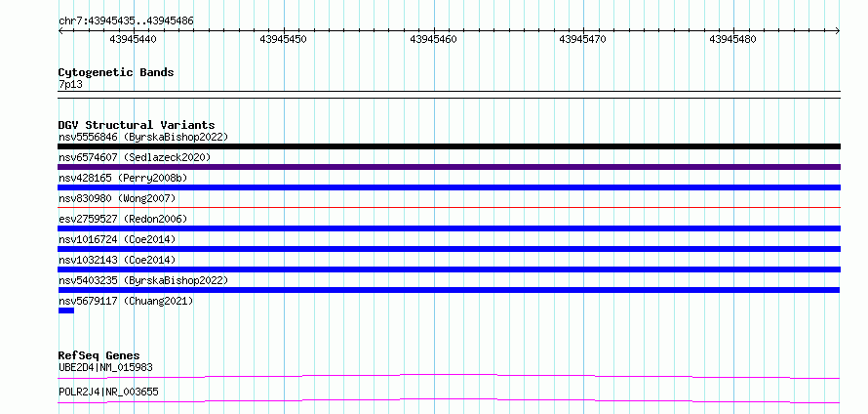Image resolution: width=868 pixels, height=414 pixels.
Task: Click the short blue nsv5679117 bar
Action: point(66,310)
